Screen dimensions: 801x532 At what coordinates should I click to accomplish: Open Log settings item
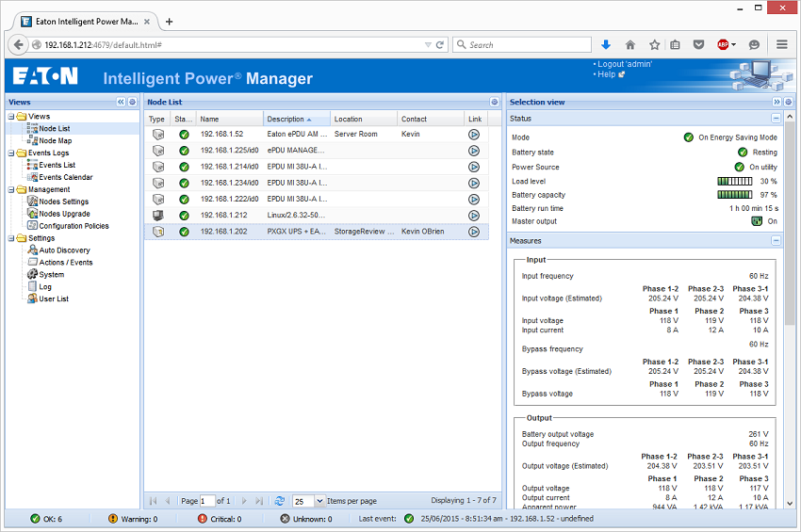45,287
